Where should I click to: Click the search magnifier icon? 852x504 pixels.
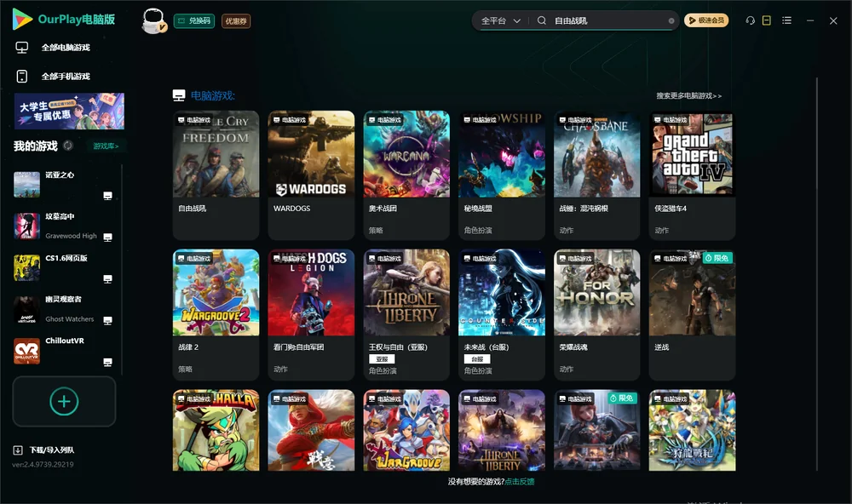pos(542,20)
